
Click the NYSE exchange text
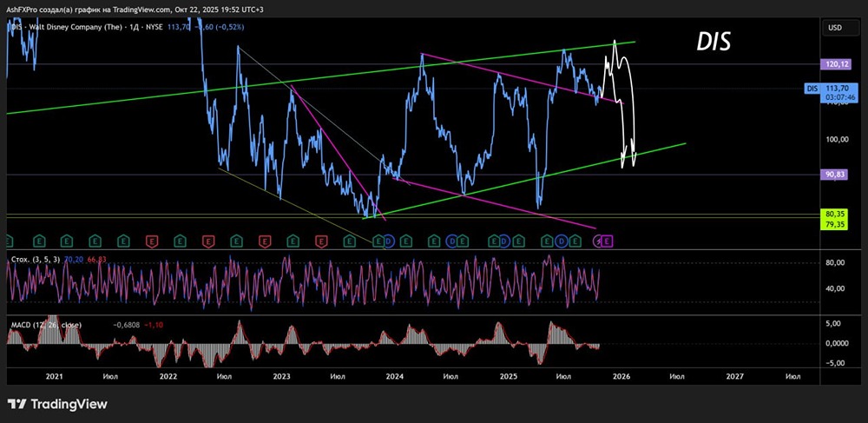tap(154, 26)
